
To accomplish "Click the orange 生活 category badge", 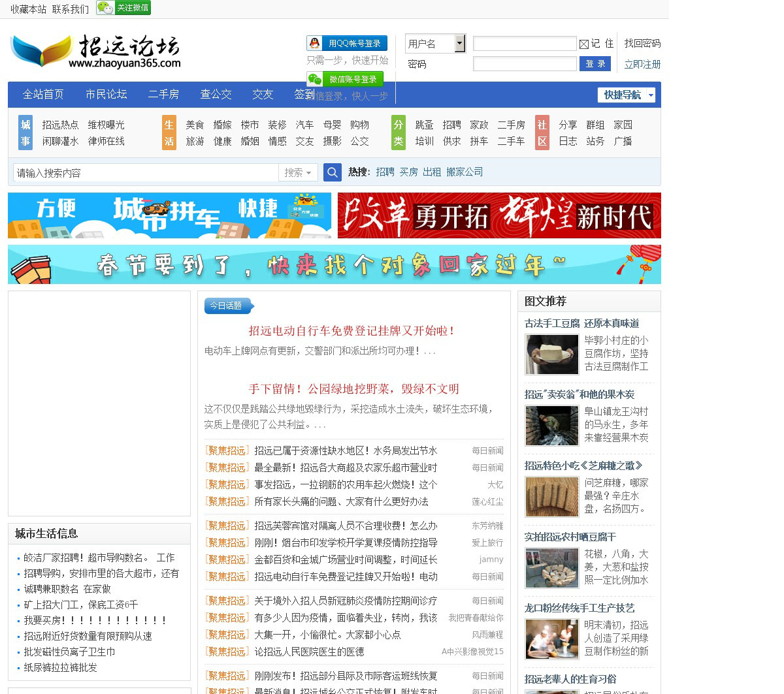I will [169, 133].
